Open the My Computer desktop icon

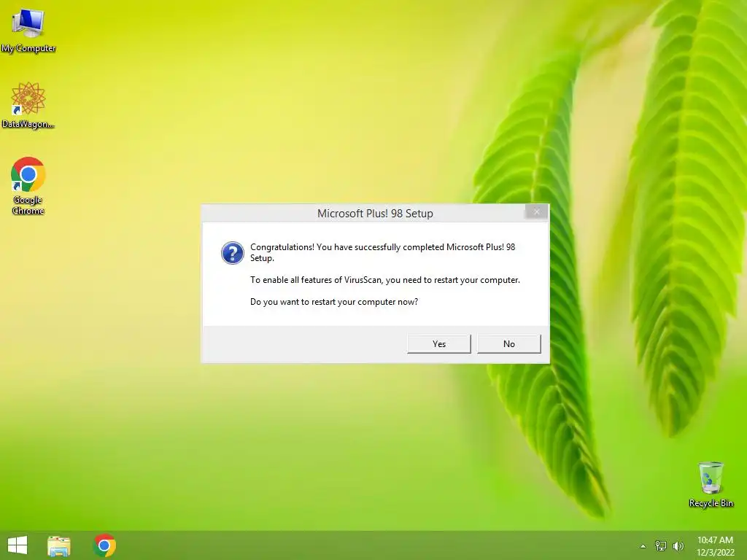pyautogui.click(x=28, y=30)
